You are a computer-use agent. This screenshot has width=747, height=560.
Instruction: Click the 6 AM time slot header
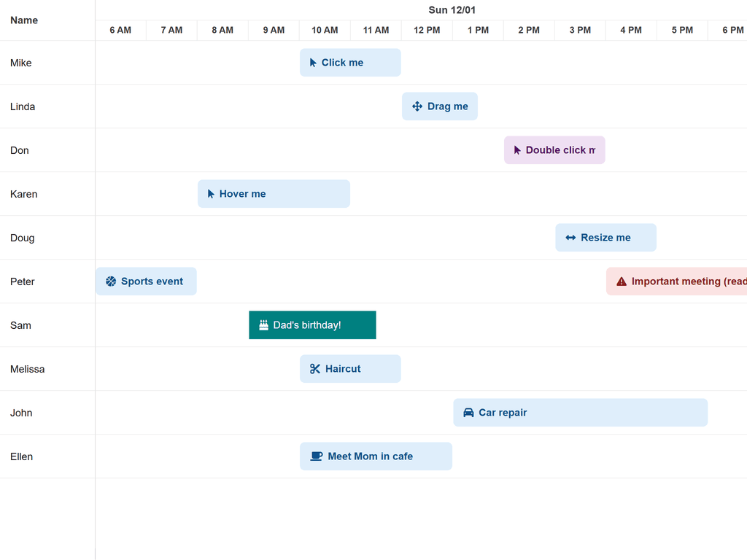(x=120, y=30)
